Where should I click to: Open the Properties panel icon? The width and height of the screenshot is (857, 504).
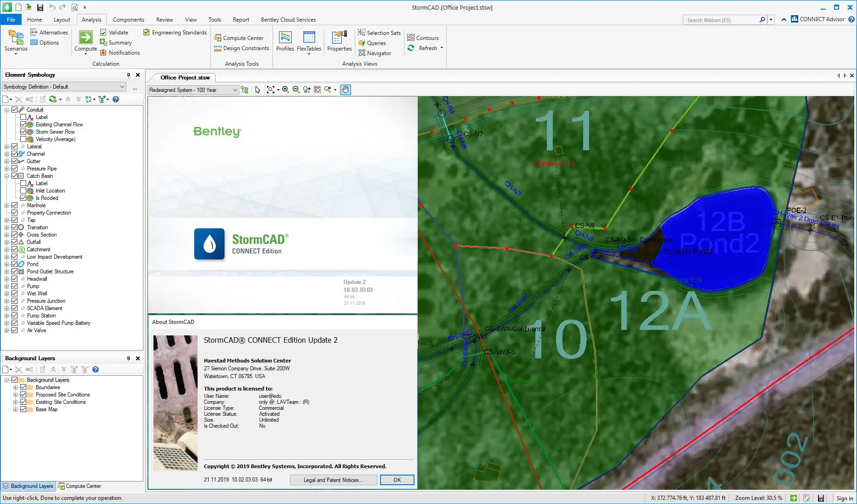(339, 38)
